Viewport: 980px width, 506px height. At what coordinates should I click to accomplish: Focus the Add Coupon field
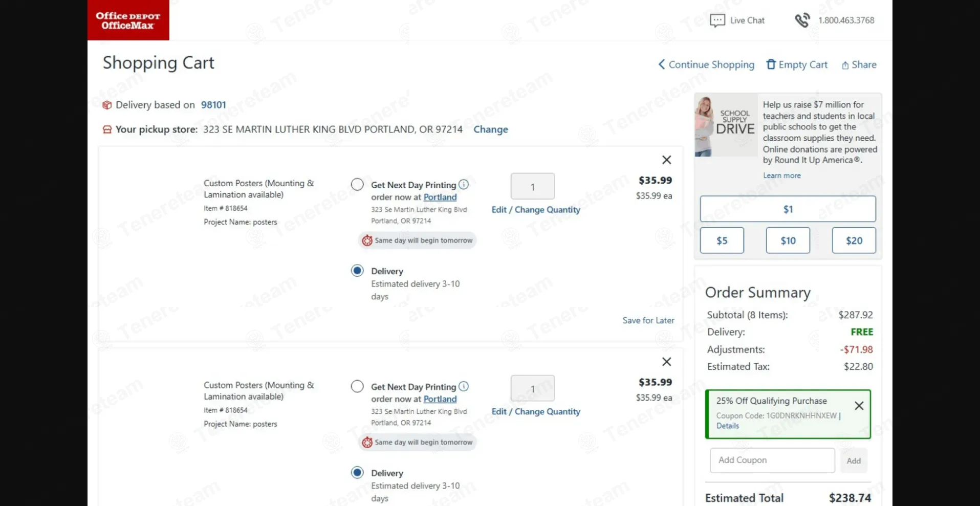pyautogui.click(x=772, y=460)
